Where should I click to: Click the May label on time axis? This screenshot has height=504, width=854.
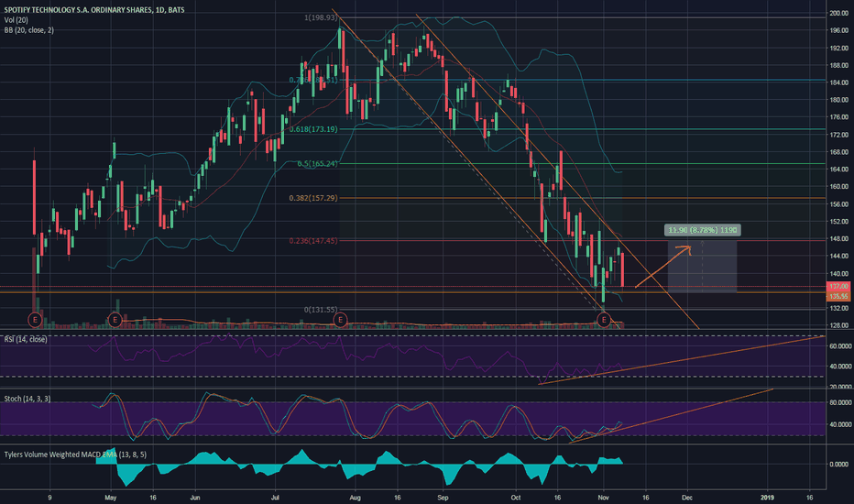111,498
